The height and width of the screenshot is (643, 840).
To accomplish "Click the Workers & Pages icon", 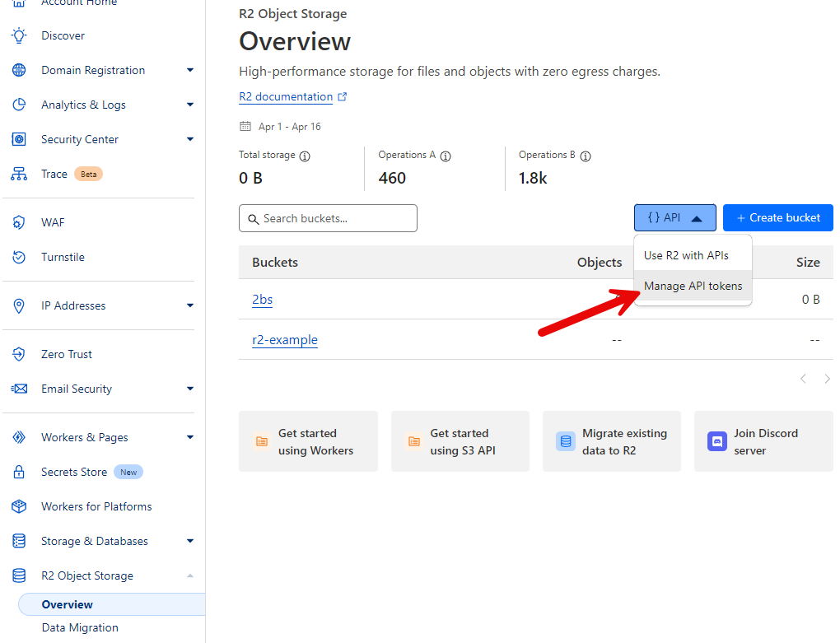I will [19, 437].
